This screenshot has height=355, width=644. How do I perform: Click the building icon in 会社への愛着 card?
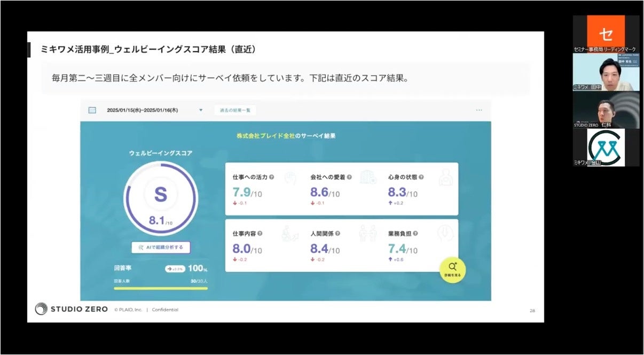coord(368,177)
